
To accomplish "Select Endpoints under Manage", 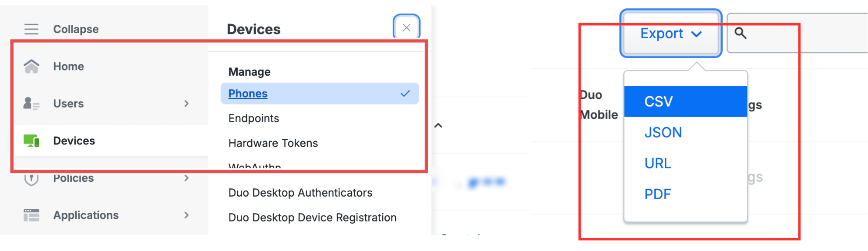I will point(253,118).
